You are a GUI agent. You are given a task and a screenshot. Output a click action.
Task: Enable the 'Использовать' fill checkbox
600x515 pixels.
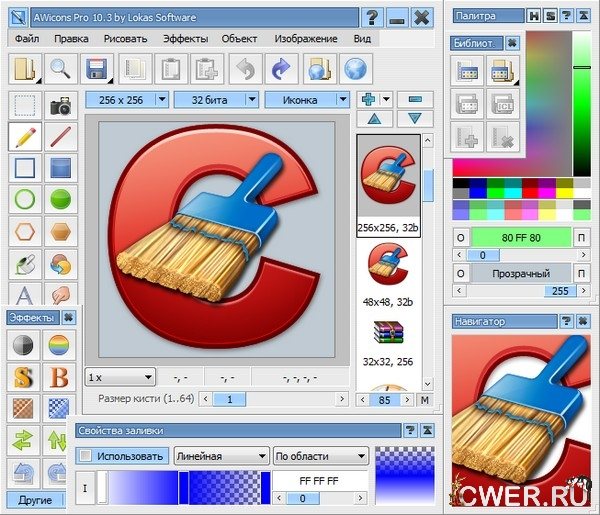(85, 456)
